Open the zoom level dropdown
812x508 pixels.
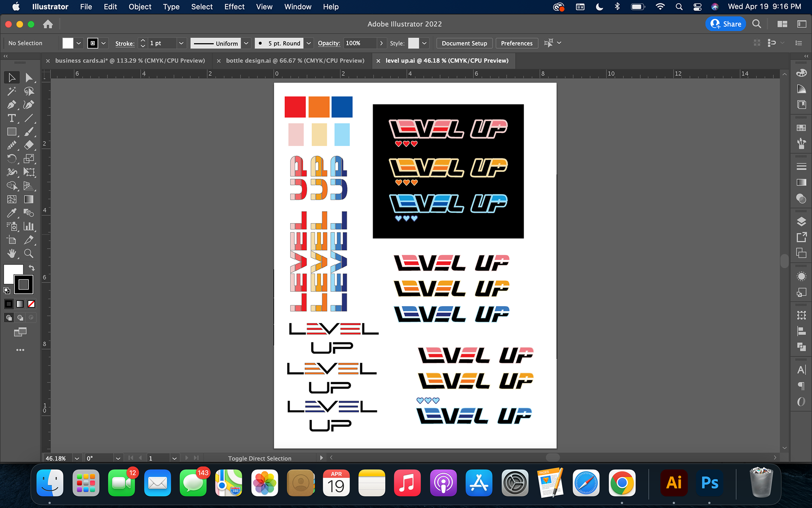point(77,458)
